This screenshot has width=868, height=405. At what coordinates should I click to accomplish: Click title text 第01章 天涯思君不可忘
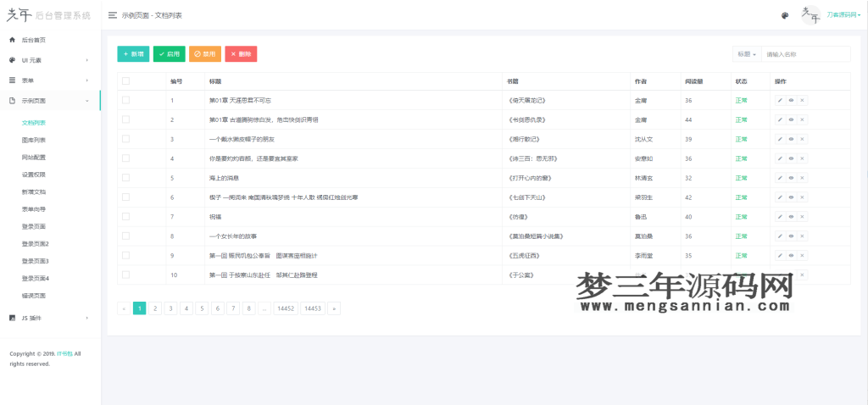[x=240, y=101]
